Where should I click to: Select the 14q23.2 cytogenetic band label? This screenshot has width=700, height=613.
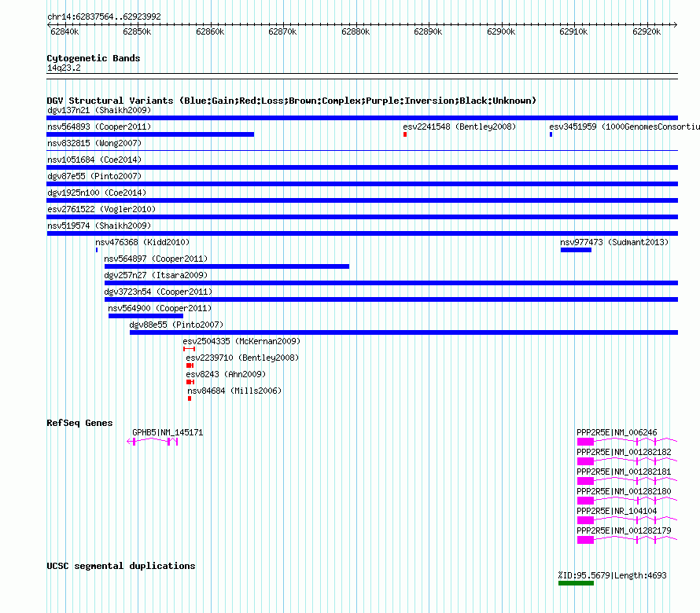coord(64,68)
